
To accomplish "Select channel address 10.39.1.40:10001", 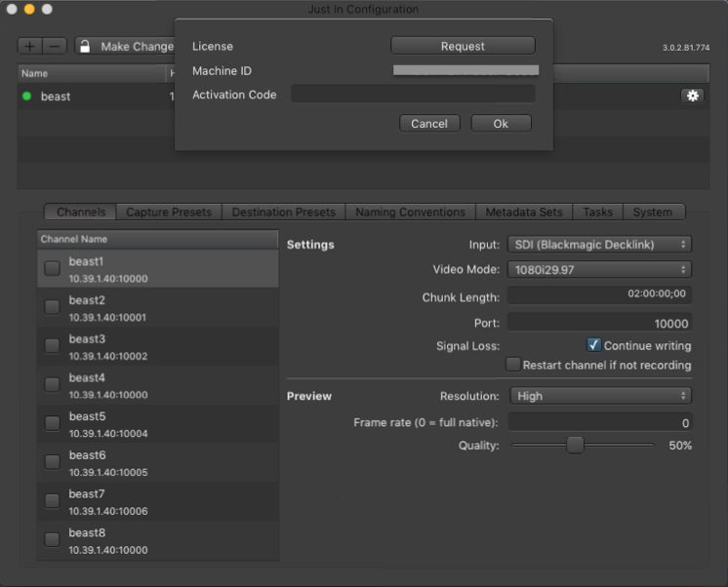I will (107, 318).
